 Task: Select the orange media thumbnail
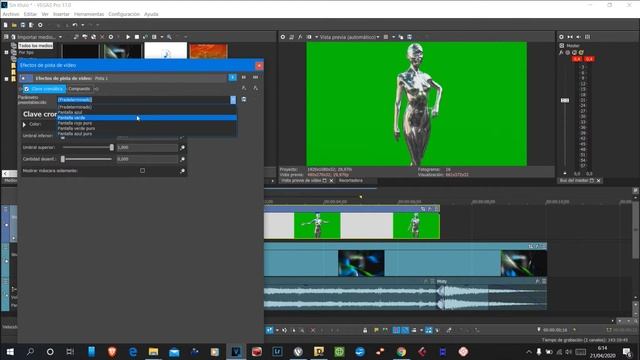click(x=208, y=51)
